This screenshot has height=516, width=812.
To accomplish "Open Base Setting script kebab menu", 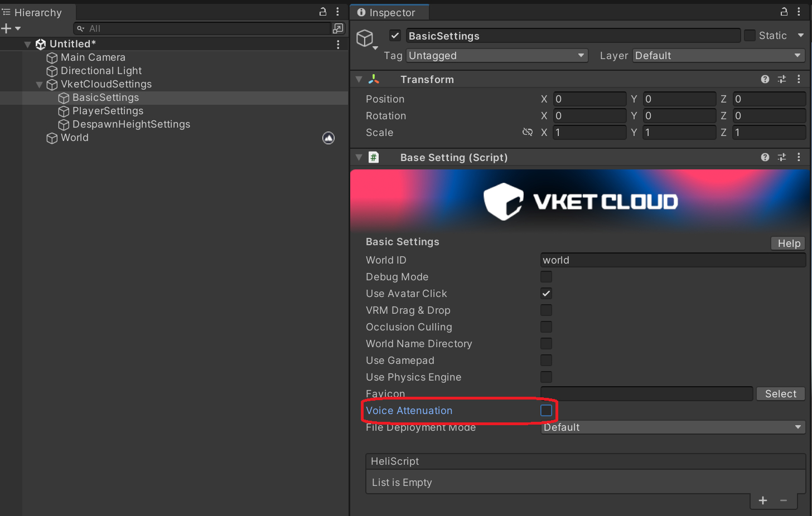I will 799,157.
